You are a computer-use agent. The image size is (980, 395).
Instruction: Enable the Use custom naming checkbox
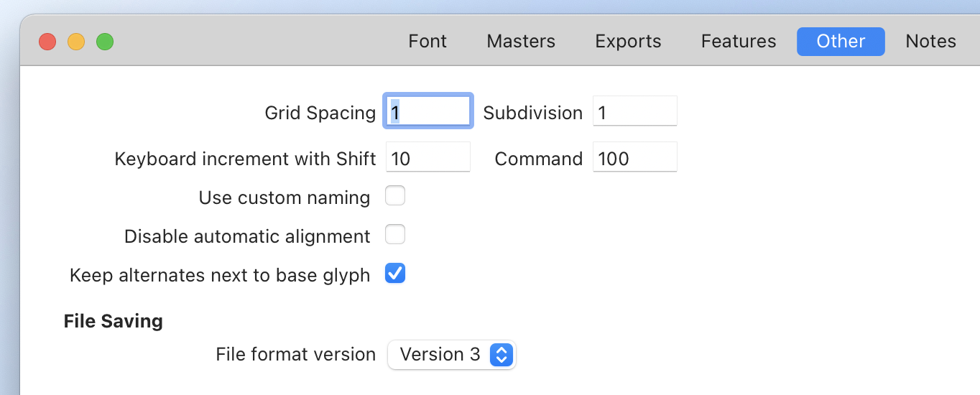click(395, 196)
